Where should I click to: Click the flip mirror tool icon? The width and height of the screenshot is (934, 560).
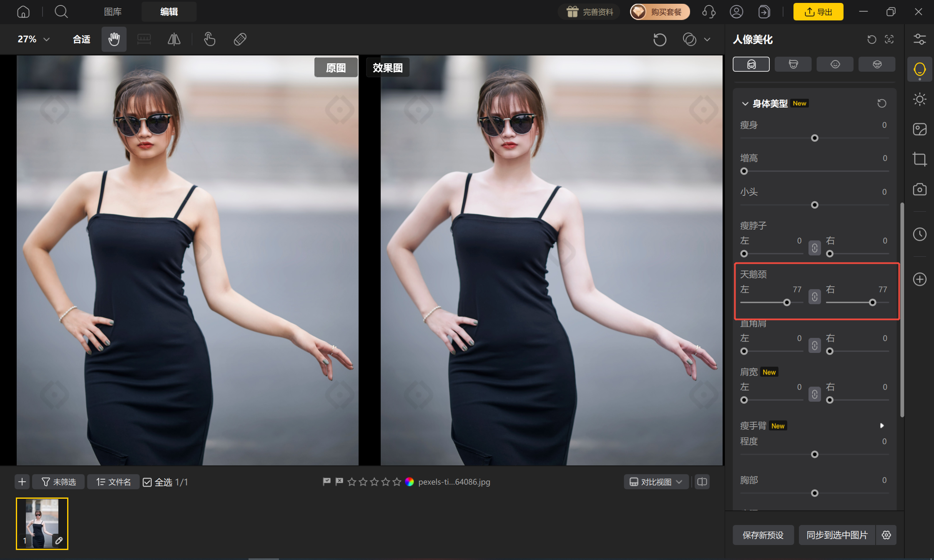pyautogui.click(x=174, y=39)
